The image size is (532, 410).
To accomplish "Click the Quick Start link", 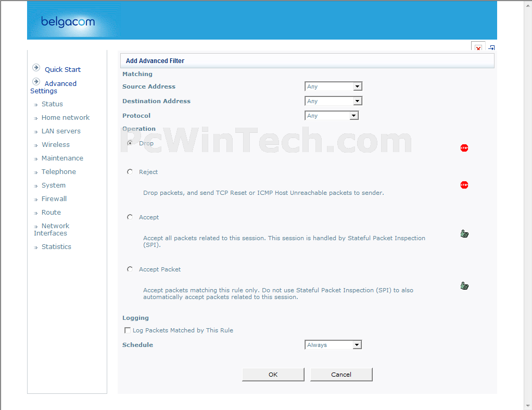I will (63, 70).
